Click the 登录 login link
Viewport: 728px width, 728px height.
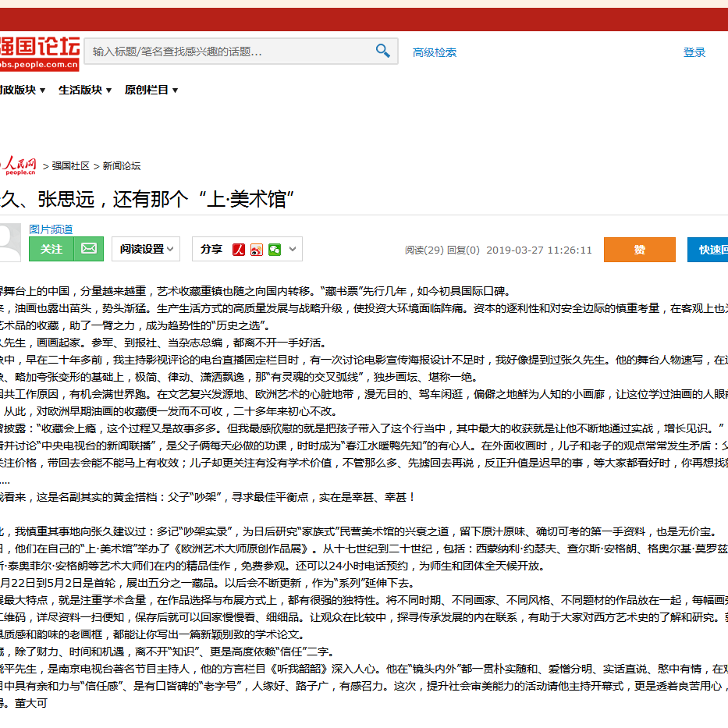point(694,52)
